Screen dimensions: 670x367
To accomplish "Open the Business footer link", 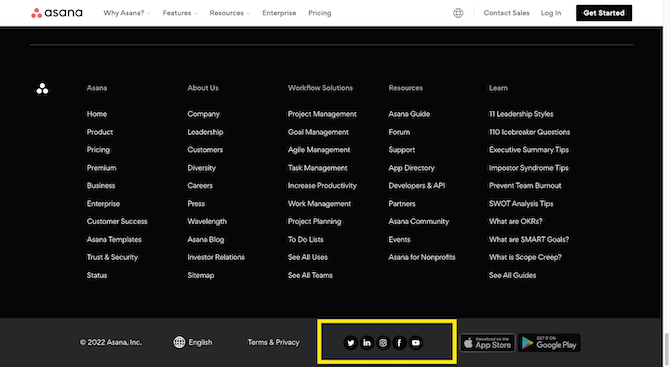I will pyautogui.click(x=101, y=186).
